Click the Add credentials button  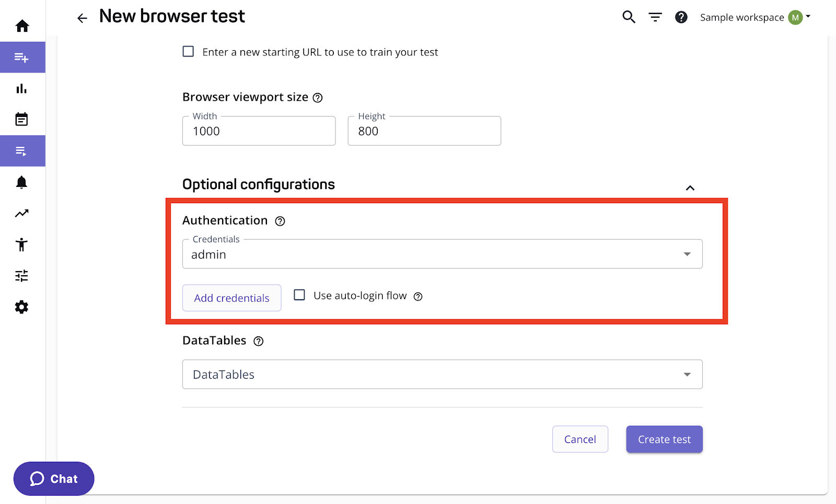pos(231,298)
